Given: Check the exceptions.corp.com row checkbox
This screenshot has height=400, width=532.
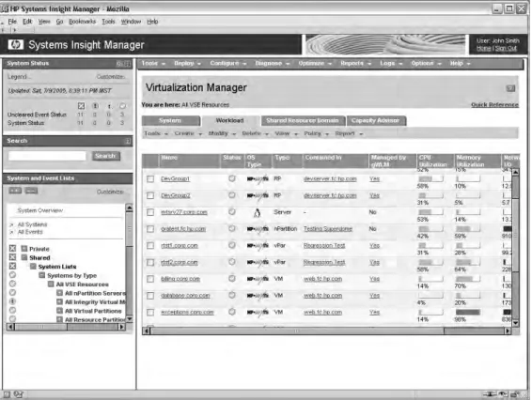Looking at the screenshot, I should [150, 312].
